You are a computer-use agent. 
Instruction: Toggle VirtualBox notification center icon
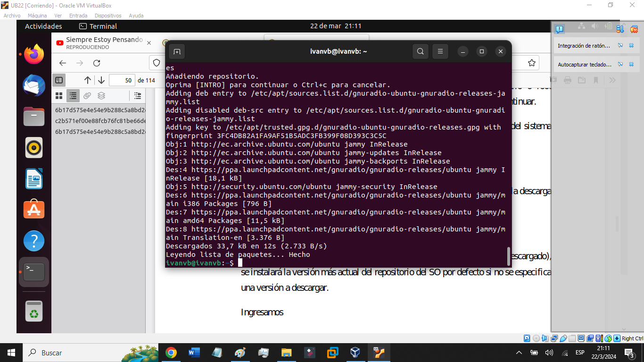pyautogui.click(x=560, y=29)
